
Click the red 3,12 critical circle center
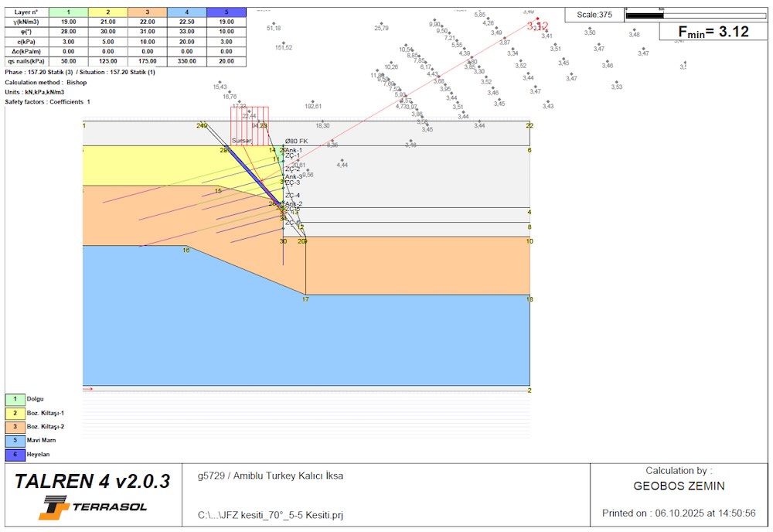tap(538, 19)
